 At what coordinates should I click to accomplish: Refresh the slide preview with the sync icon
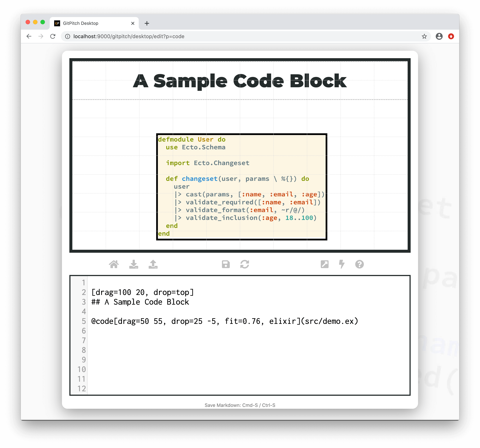pyautogui.click(x=245, y=264)
